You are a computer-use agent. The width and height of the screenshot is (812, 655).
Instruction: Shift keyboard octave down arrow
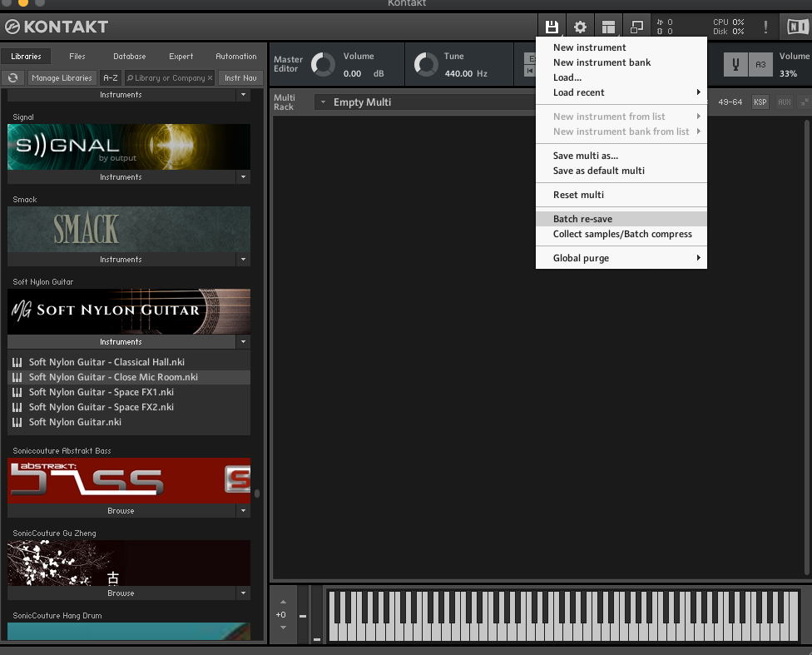[283, 628]
